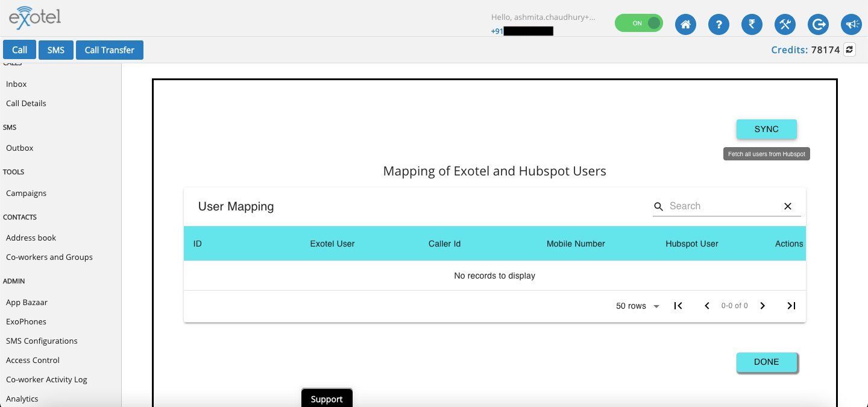Go to last page of table
Screen dimensions: 868x407
[x=791, y=306]
